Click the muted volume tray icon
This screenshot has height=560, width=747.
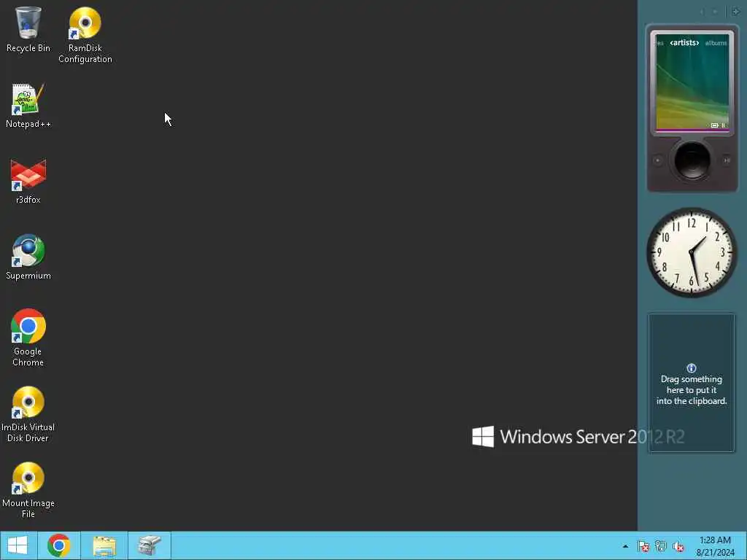point(678,546)
